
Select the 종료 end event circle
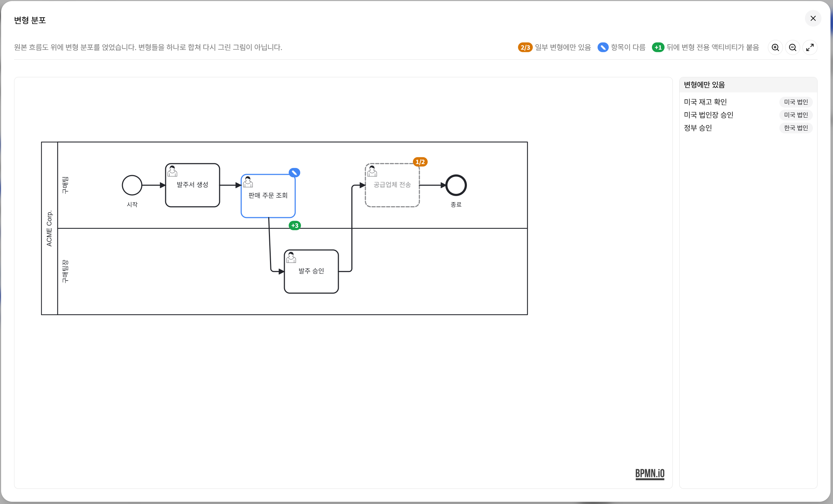(456, 185)
